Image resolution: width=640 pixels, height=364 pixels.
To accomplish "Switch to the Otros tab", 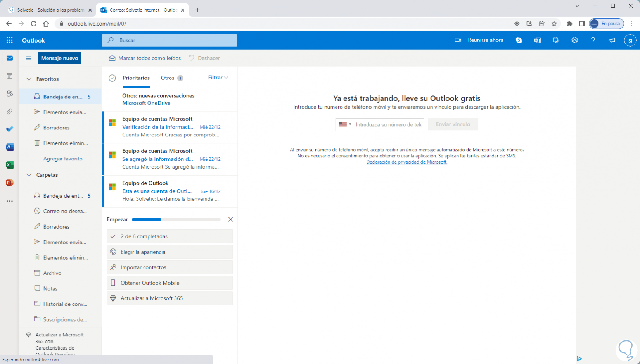I will coord(172,78).
